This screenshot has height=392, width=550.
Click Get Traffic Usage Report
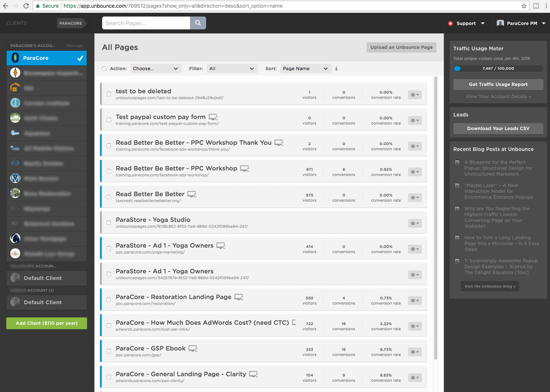[498, 84]
